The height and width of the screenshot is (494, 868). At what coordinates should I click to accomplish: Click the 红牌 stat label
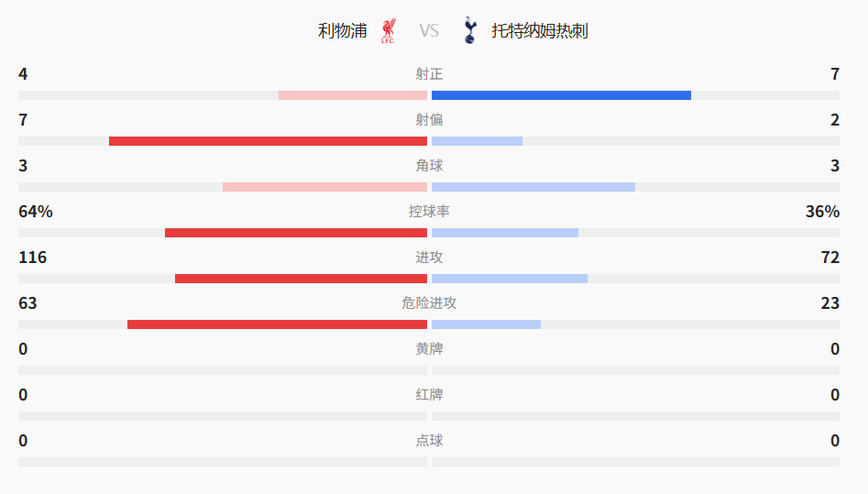(x=429, y=395)
